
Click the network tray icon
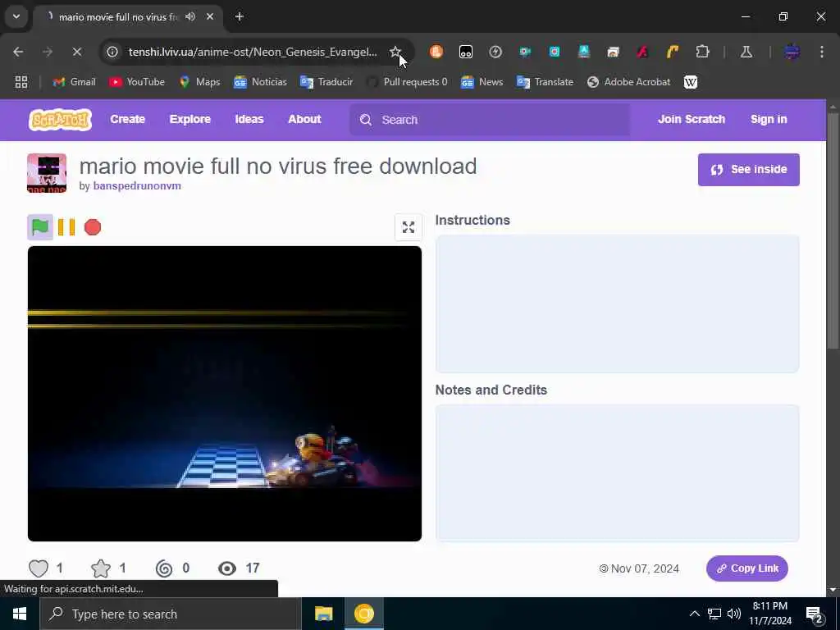714,614
